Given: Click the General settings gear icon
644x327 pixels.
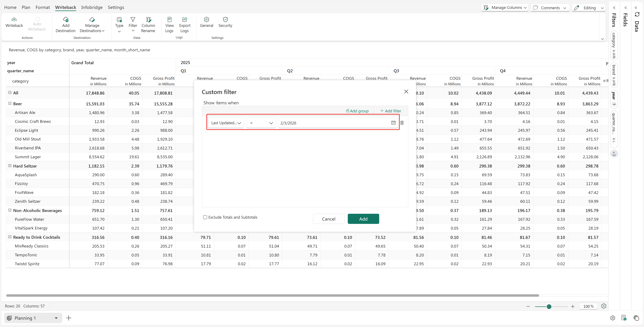Looking at the screenshot, I should (x=206, y=20).
